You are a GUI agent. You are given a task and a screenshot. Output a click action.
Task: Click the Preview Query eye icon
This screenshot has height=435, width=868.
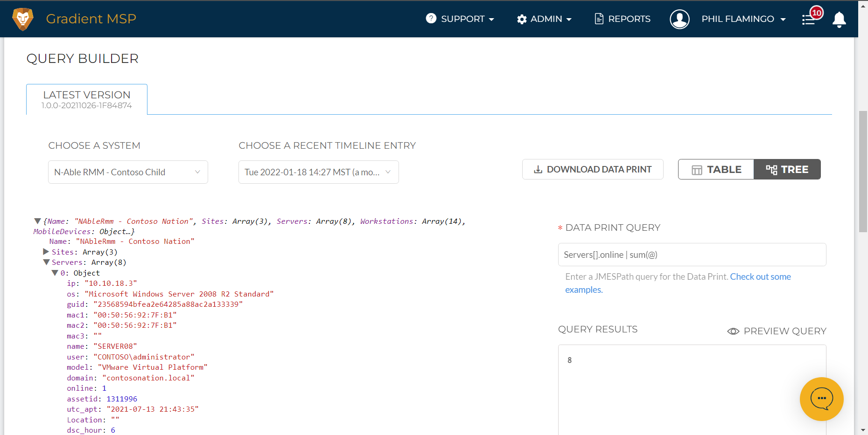(733, 331)
